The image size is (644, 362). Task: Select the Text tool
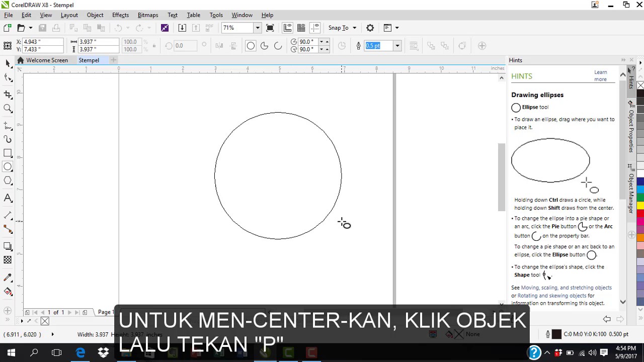(8, 198)
